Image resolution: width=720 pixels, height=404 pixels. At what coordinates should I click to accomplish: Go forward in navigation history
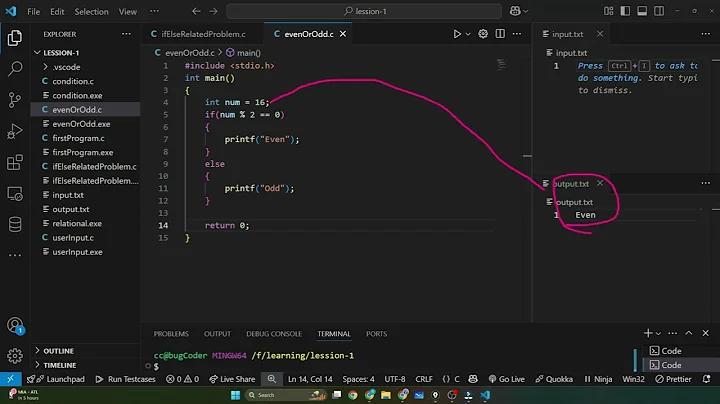214,11
